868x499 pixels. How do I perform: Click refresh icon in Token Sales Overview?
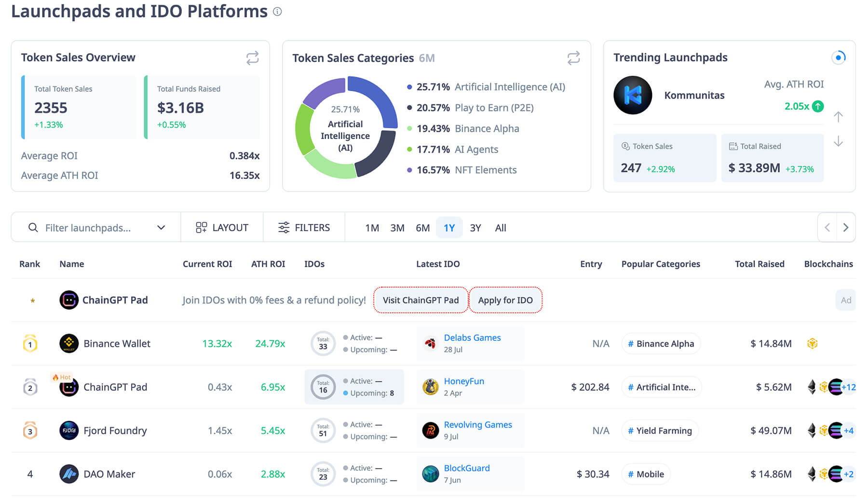(252, 58)
